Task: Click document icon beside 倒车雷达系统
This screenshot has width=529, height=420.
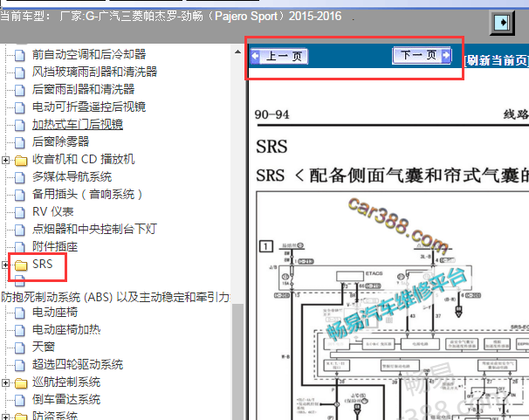Action: pos(20,400)
